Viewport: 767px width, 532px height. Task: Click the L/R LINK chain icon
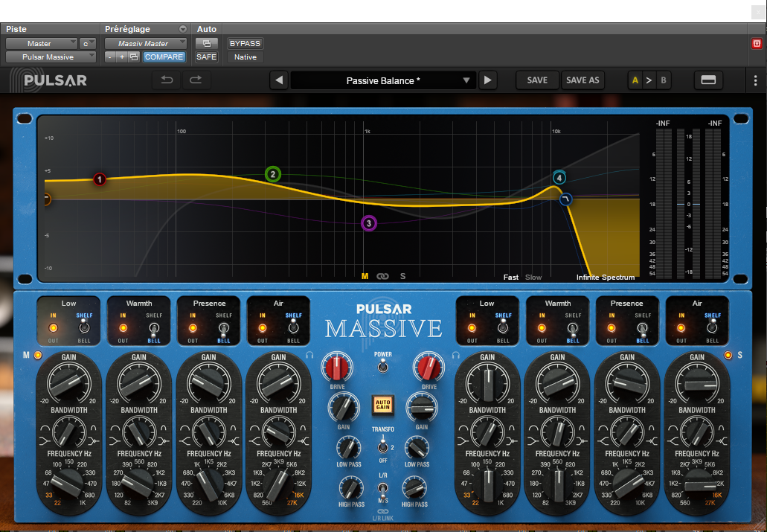tap(383, 511)
